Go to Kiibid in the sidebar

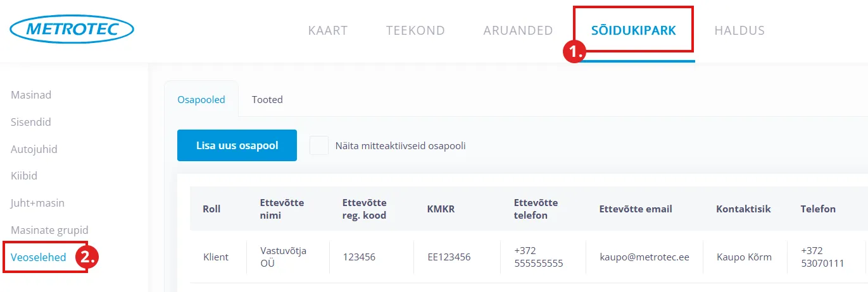click(x=24, y=176)
